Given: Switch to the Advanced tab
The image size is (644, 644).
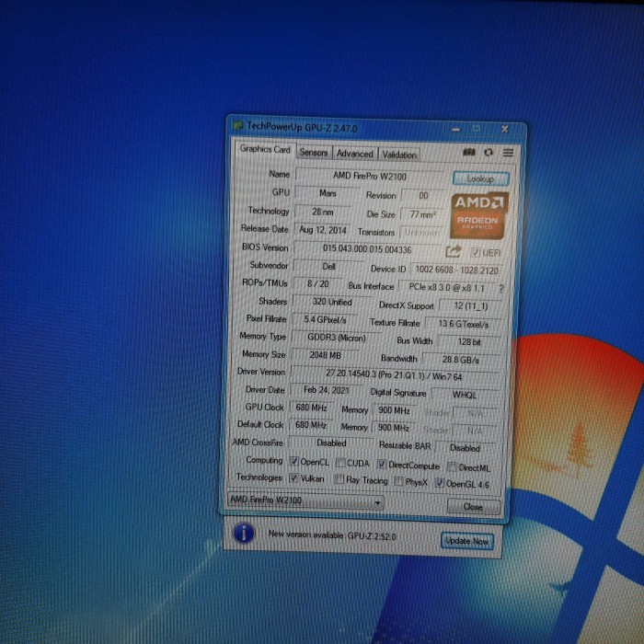Looking at the screenshot, I should (x=355, y=154).
